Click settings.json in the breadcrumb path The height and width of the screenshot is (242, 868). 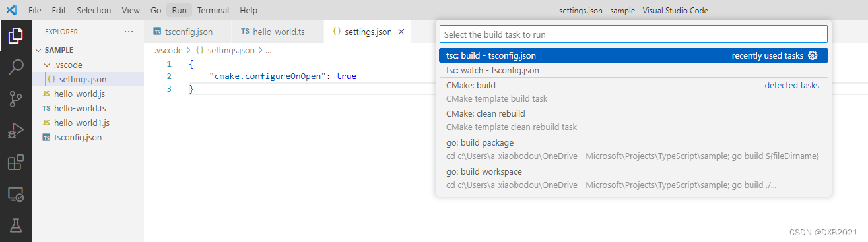tap(231, 50)
